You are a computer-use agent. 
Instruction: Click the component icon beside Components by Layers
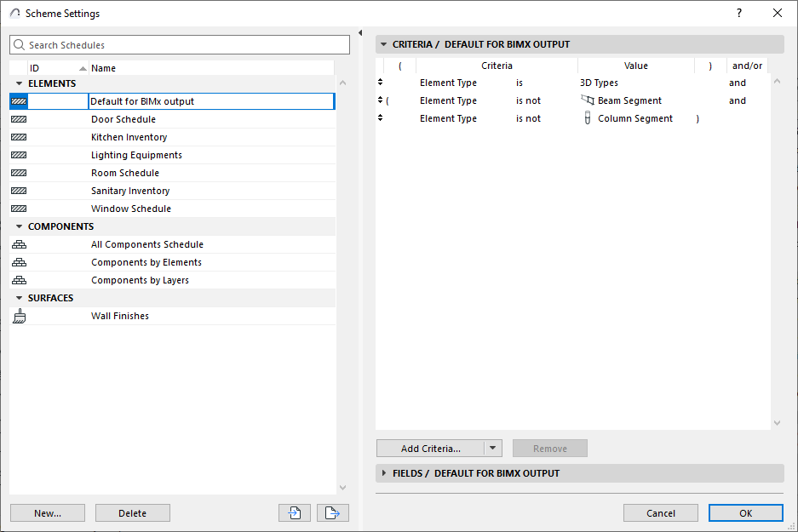click(x=20, y=280)
